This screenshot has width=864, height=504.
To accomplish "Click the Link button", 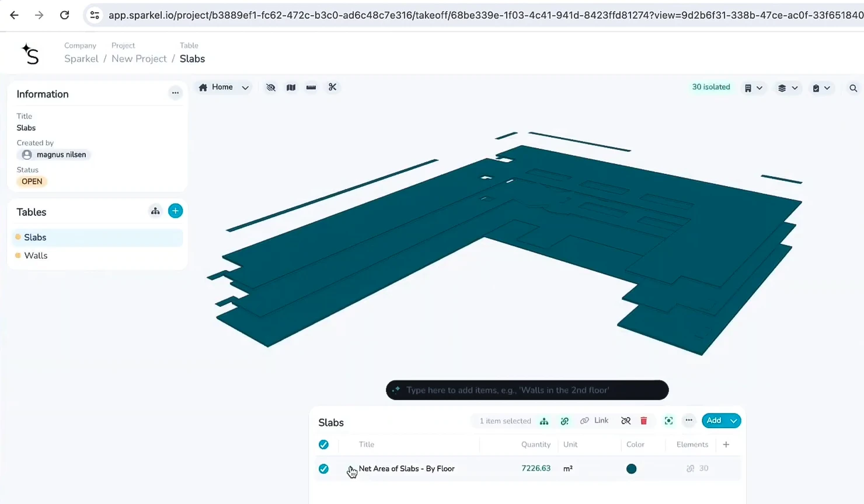I will pyautogui.click(x=595, y=421).
